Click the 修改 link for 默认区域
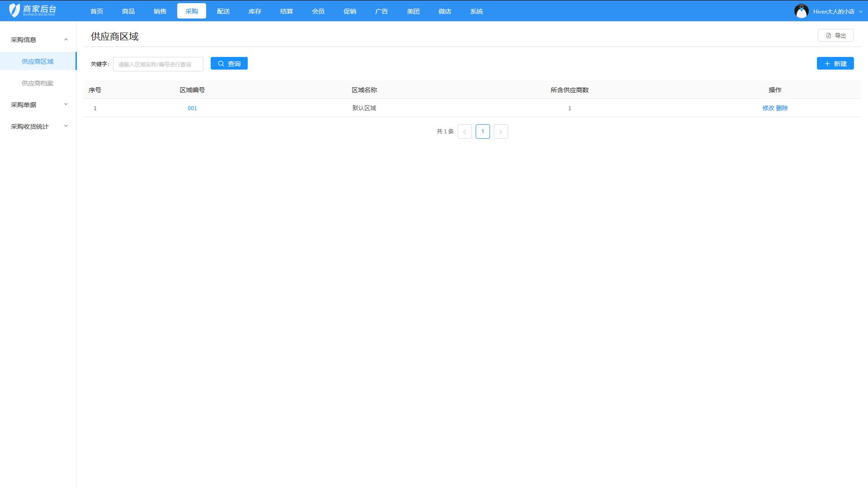868x488 pixels. 768,108
